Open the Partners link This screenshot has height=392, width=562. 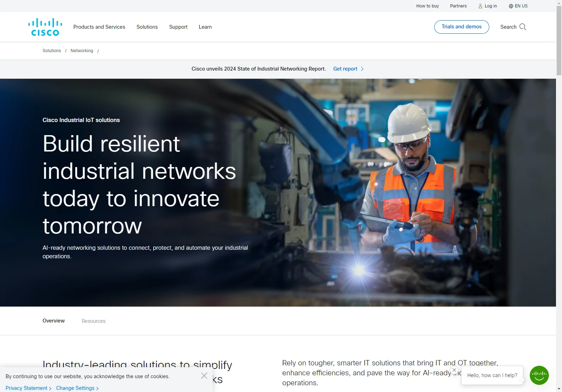(458, 6)
